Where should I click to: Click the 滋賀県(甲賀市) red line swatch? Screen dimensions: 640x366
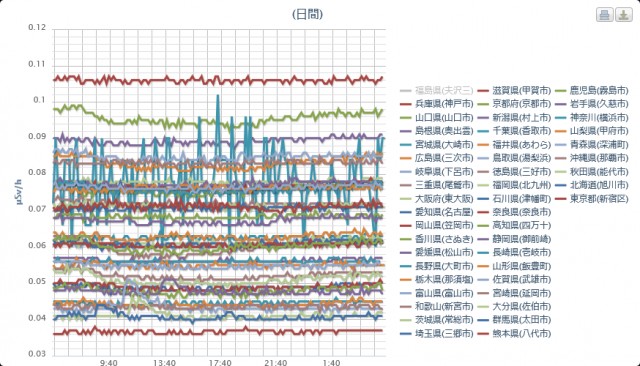(483, 91)
